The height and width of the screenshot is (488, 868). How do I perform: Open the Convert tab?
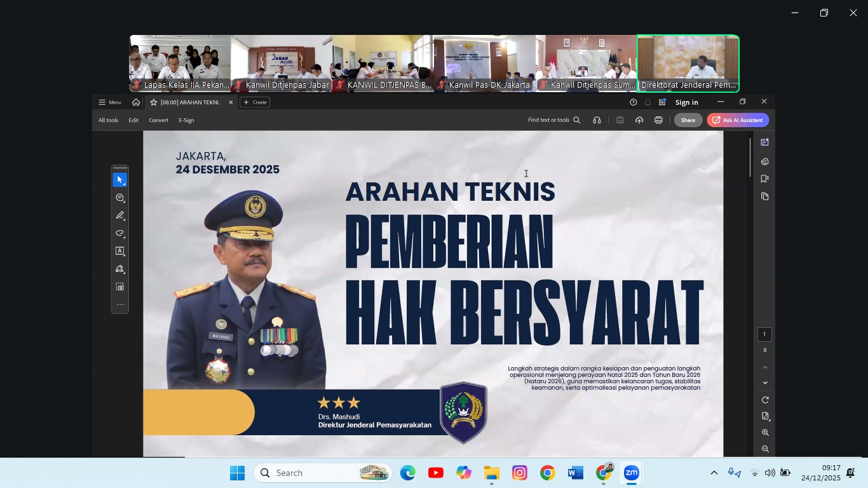(x=158, y=120)
